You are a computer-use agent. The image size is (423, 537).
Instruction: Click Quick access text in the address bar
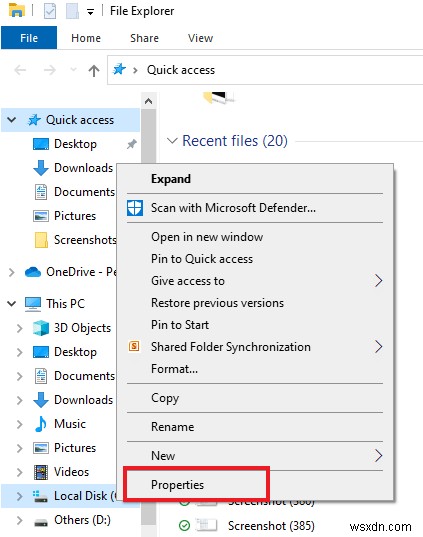coord(181,70)
